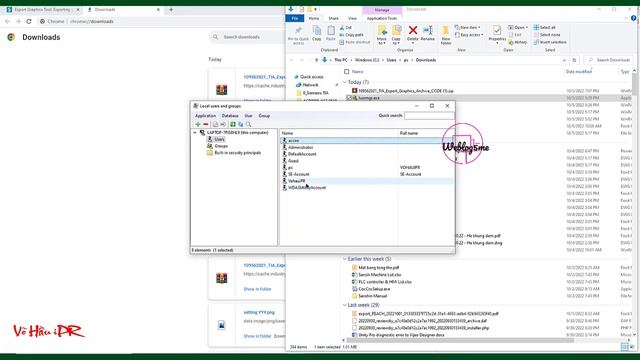Collapse the Today (7) group in Explorer
Image resolution: width=640 pixels, height=360 pixels.
[x=344, y=82]
